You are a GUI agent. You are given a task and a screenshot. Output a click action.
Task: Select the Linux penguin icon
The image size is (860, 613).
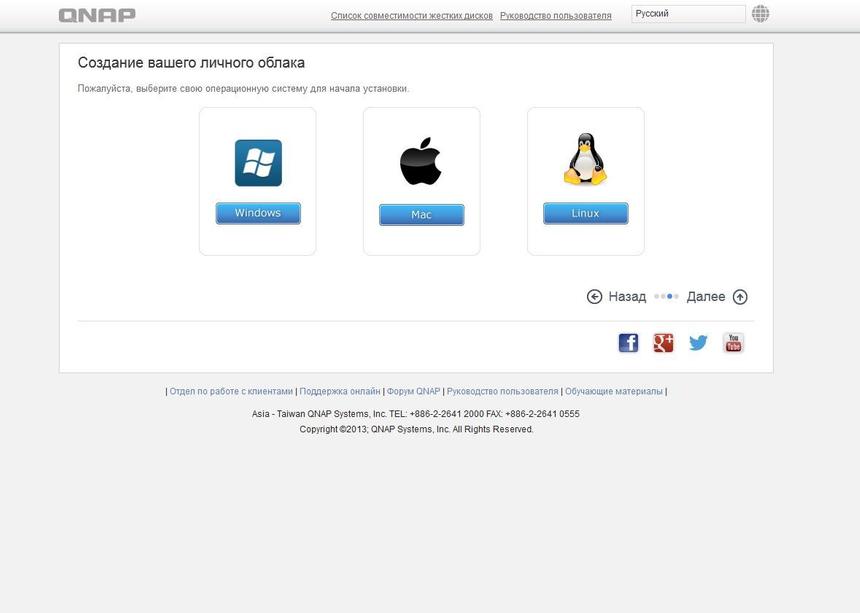click(x=585, y=159)
